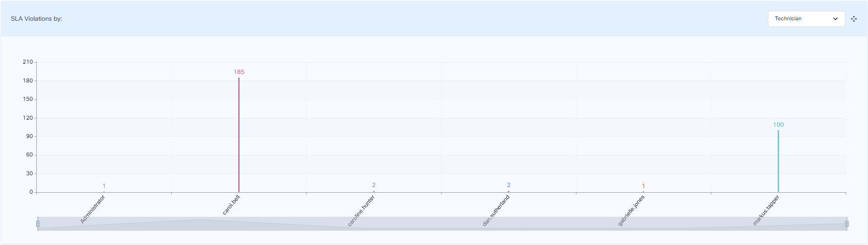The height and width of the screenshot is (245, 868).
Task: Click the gabrielle.jones data point labeled 1
Action: (x=643, y=191)
